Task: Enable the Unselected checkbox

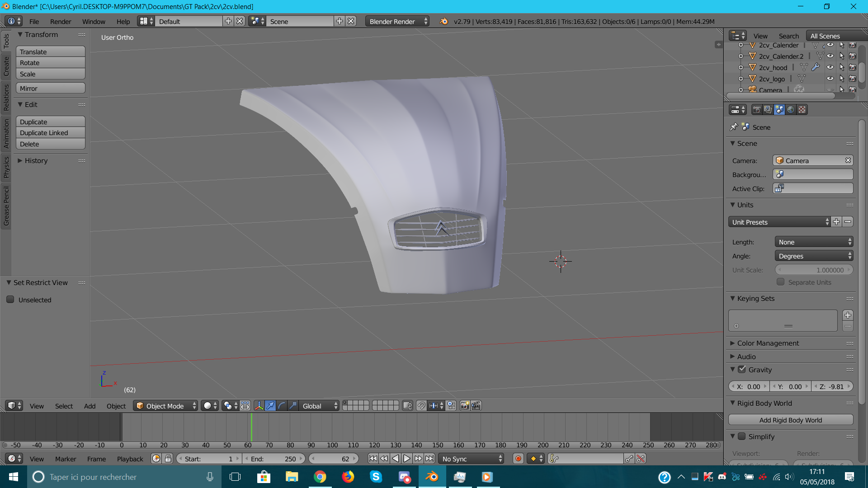Action: tap(10, 300)
